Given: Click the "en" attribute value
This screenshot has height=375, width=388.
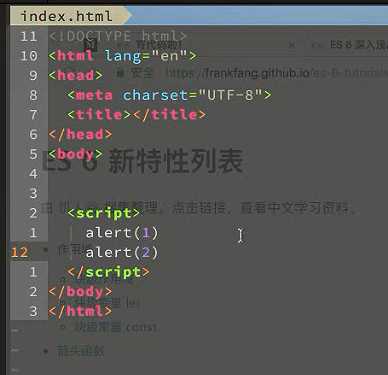Looking at the screenshot, I should pos(169,56).
